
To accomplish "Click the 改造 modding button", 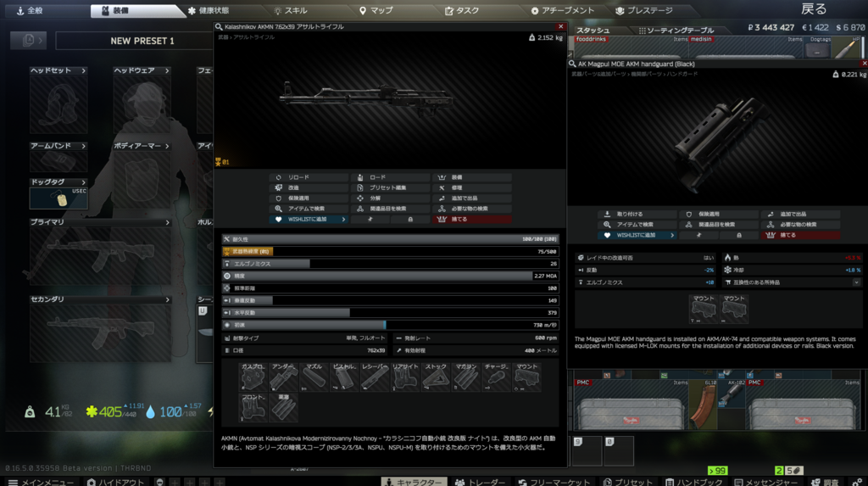I will [309, 187].
